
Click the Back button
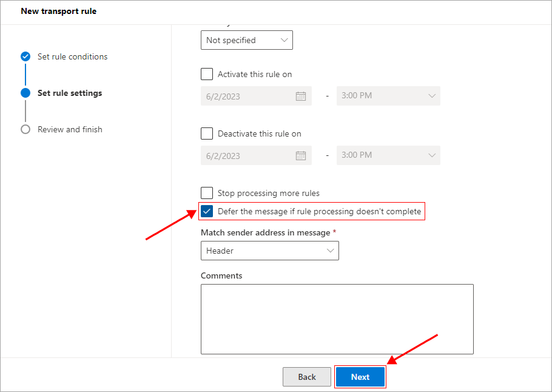coord(307,377)
